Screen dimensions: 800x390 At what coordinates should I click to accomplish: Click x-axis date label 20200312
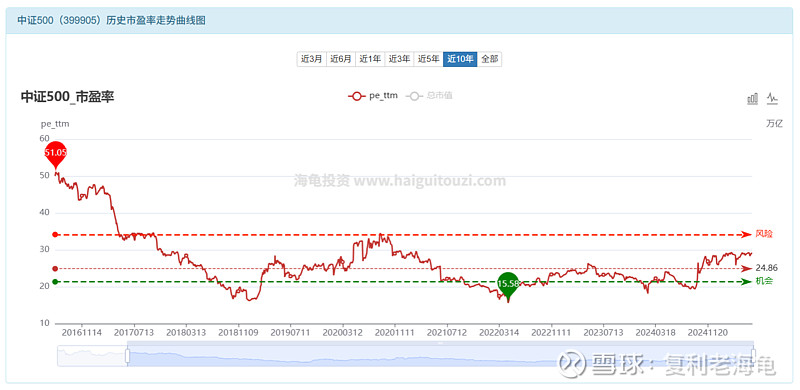click(x=343, y=333)
